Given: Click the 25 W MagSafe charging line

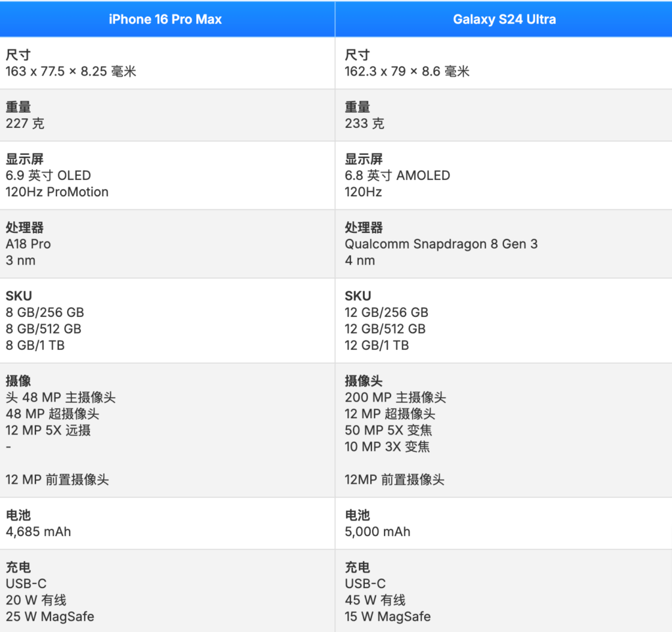Looking at the screenshot, I should tap(50, 616).
